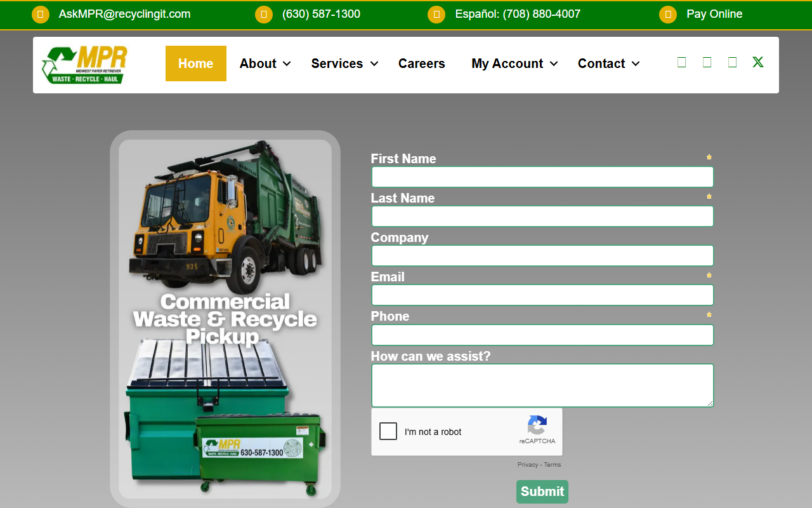The height and width of the screenshot is (508, 812).
Task: Focus the First Name field
Action: click(x=542, y=177)
